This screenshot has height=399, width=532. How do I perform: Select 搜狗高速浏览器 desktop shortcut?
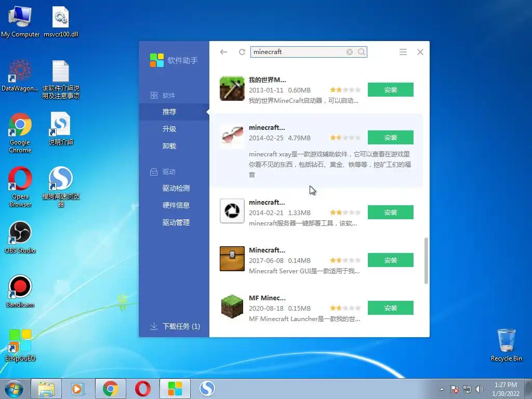pos(61,187)
